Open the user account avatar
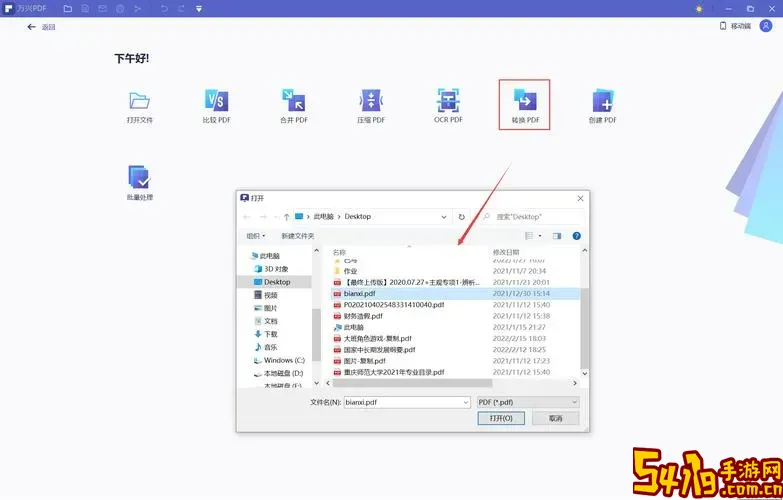 tap(766, 26)
